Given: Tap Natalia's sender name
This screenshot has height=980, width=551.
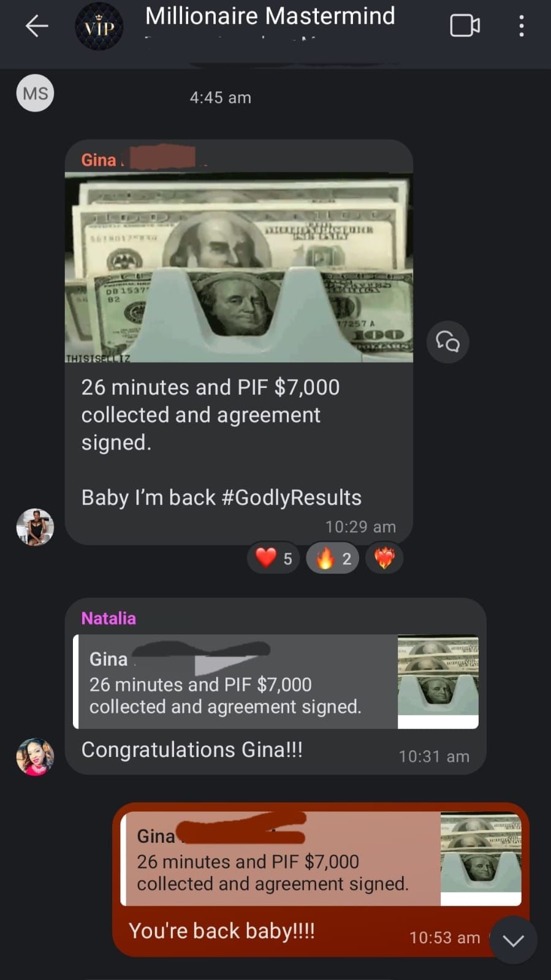Looking at the screenshot, I should (108, 618).
